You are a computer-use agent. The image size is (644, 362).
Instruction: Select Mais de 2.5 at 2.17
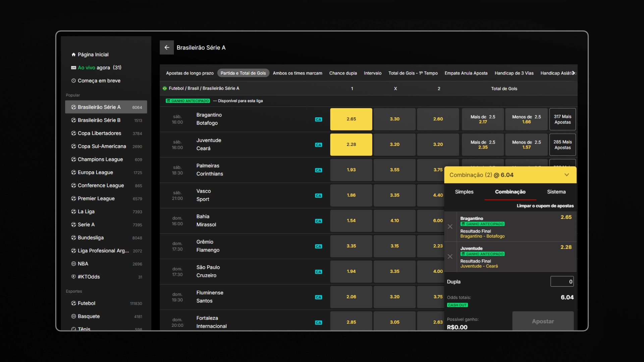pyautogui.click(x=483, y=119)
